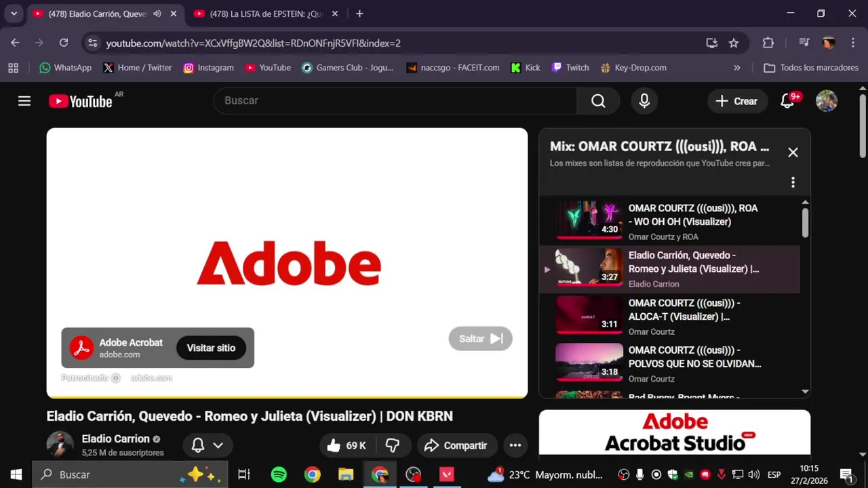Skip the ad with Saltar

tap(481, 339)
